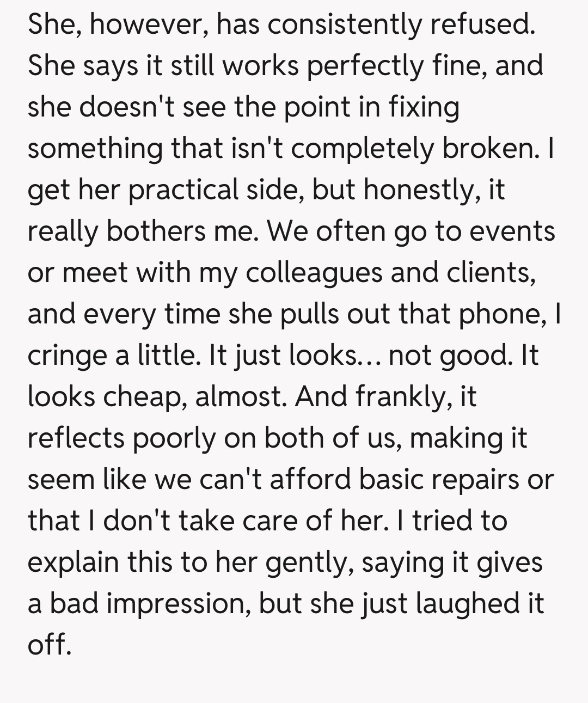This screenshot has width=588, height=703.
Task: Click the word "cringe"
Action: [x=66, y=356]
